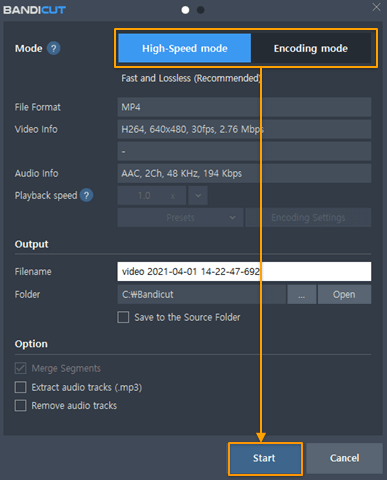
Task: Close the Bandicut dialog with the X
Action: 376,7
